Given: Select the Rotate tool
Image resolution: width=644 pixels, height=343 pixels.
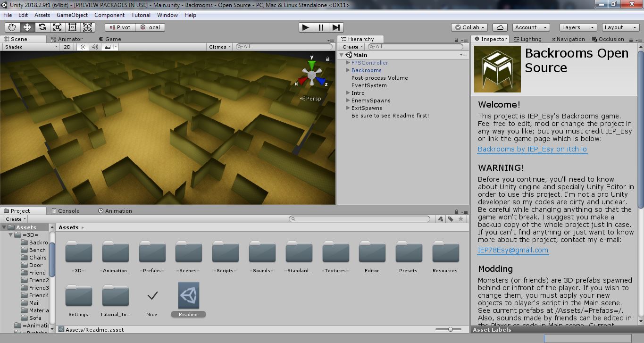Looking at the screenshot, I should [x=42, y=27].
